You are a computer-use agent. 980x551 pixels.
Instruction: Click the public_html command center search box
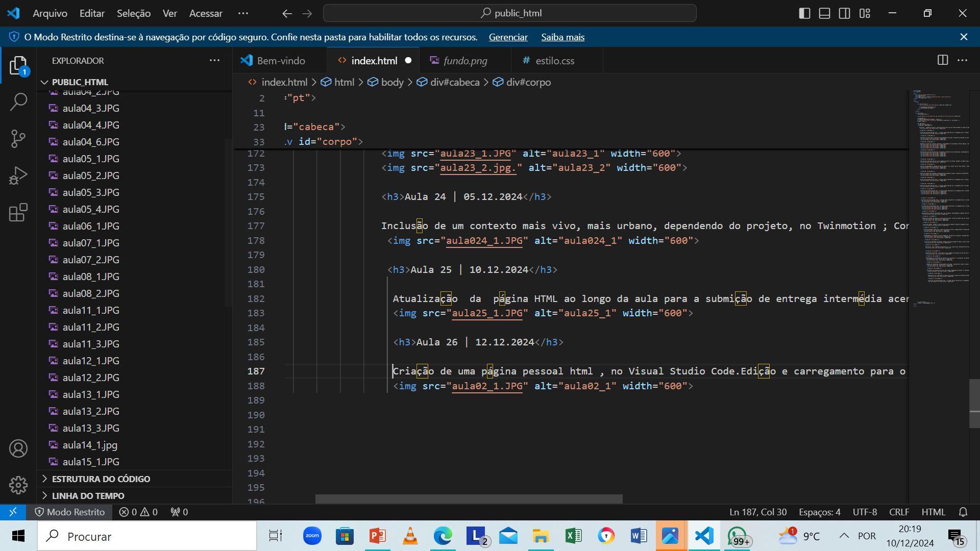509,13
